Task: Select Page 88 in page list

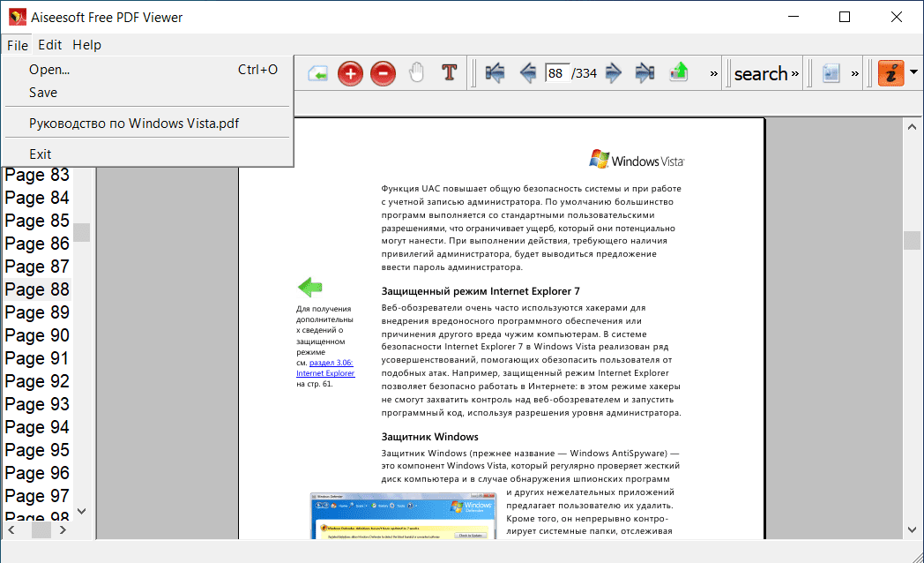Action: [x=37, y=289]
